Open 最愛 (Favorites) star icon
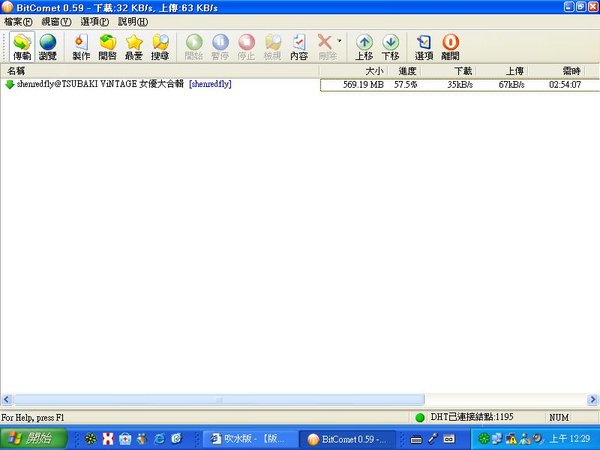Screen dimensions: 600x450 tap(133, 47)
